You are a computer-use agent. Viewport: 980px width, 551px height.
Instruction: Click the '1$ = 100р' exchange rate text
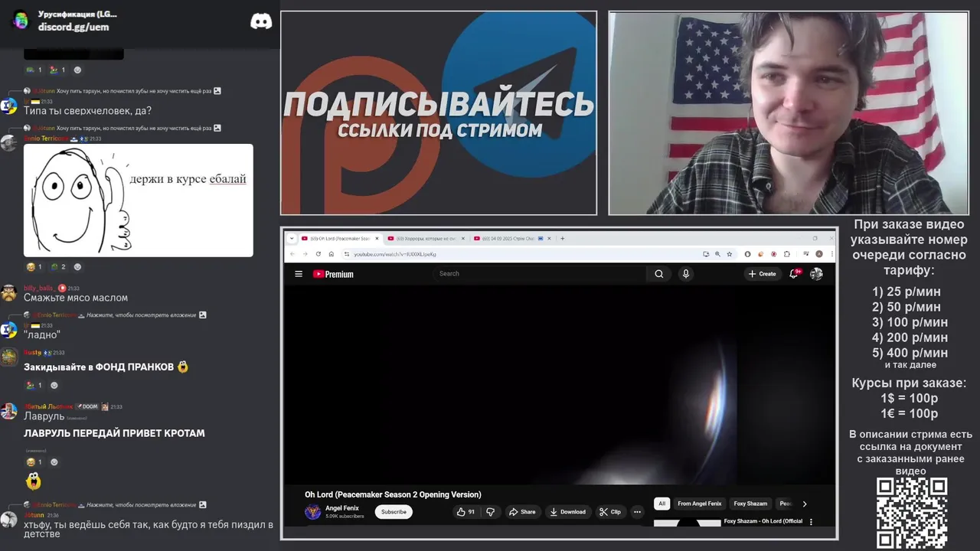909,399
